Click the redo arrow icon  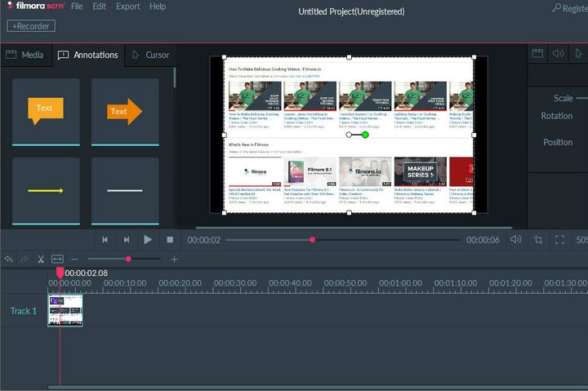point(24,259)
